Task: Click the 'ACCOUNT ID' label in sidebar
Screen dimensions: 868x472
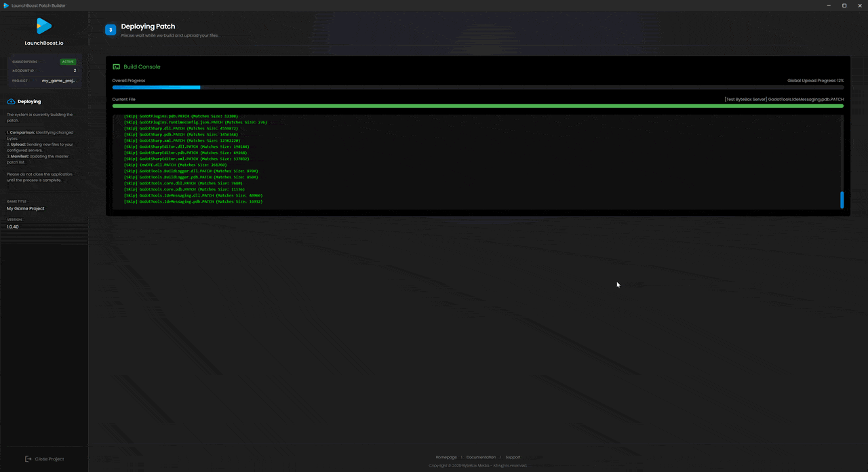Action: 23,71
